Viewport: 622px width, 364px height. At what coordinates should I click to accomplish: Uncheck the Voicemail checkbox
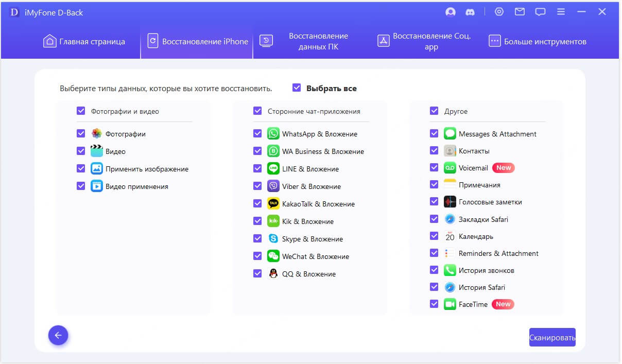(434, 168)
